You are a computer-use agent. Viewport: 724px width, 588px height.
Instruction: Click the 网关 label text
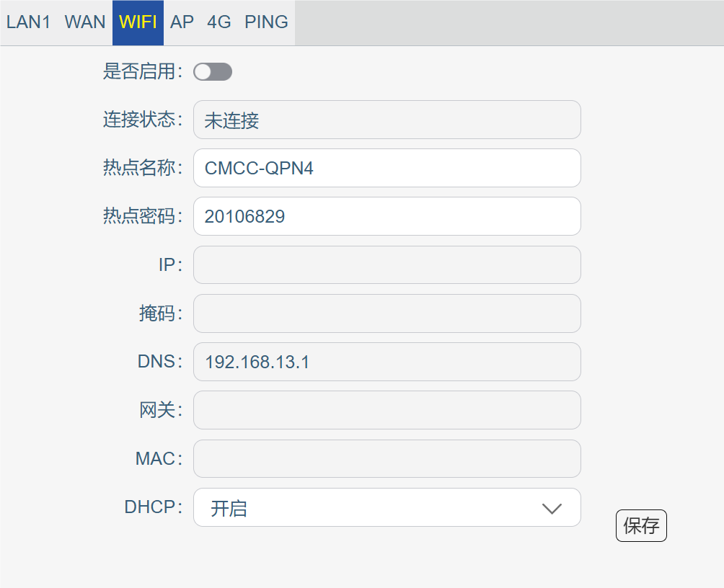(x=161, y=410)
